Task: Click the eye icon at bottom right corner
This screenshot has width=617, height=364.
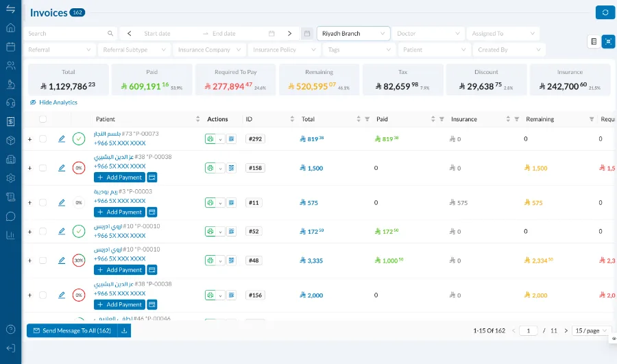Action: click(614, 339)
